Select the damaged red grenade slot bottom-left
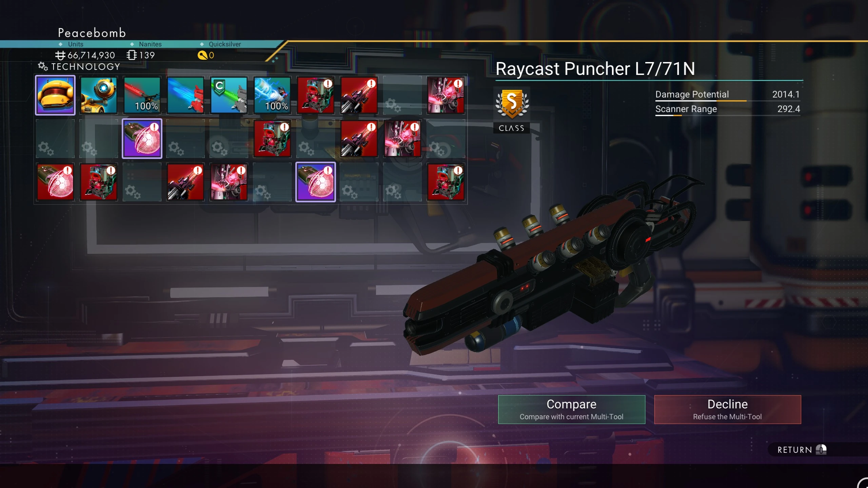Image resolution: width=868 pixels, height=488 pixels. 55,182
